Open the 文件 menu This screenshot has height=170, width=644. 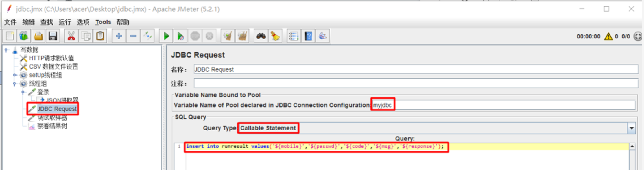(x=10, y=22)
